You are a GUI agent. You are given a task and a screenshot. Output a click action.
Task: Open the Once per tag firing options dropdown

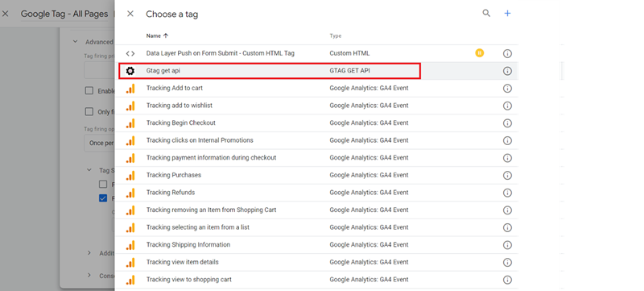tap(99, 143)
